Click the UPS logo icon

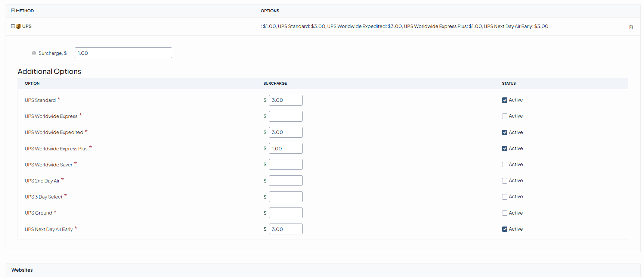coord(18,26)
